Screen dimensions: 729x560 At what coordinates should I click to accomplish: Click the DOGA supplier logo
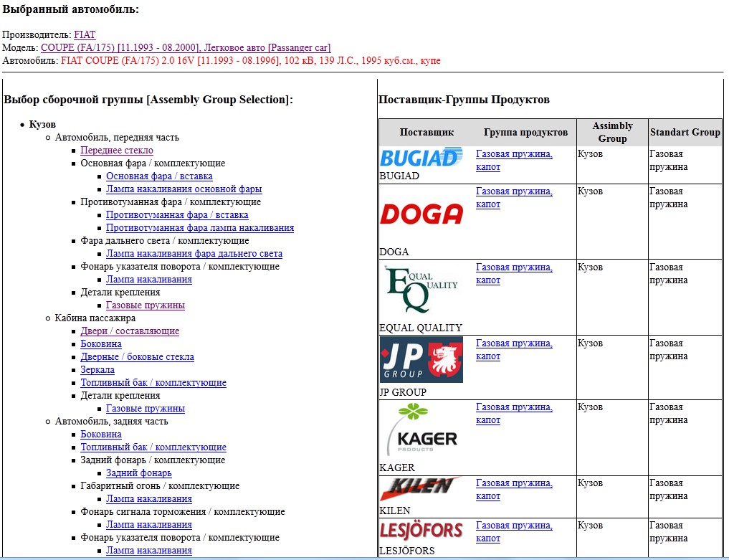(421, 214)
